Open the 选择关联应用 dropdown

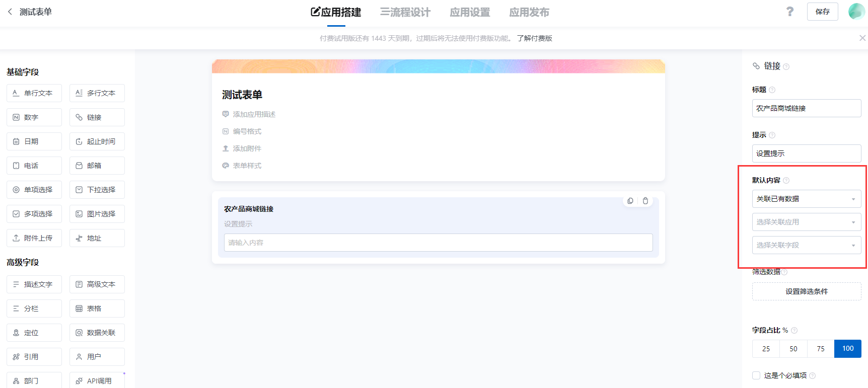(x=807, y=222)
